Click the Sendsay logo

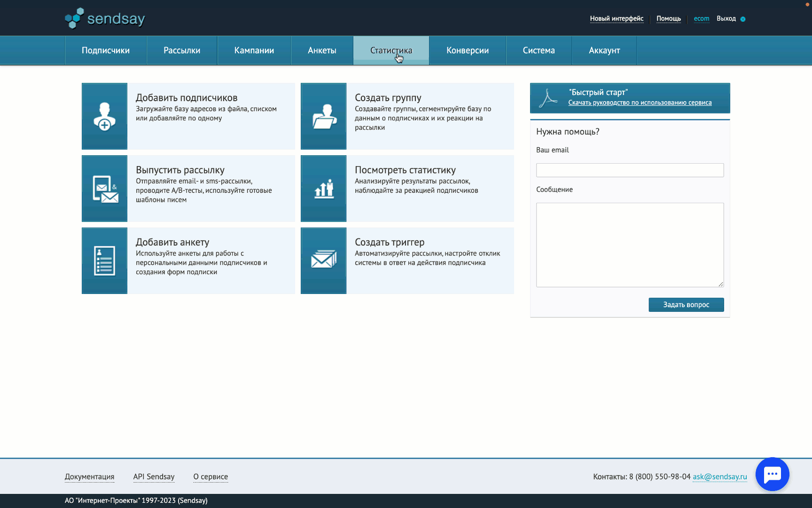(x=105, y=18)
